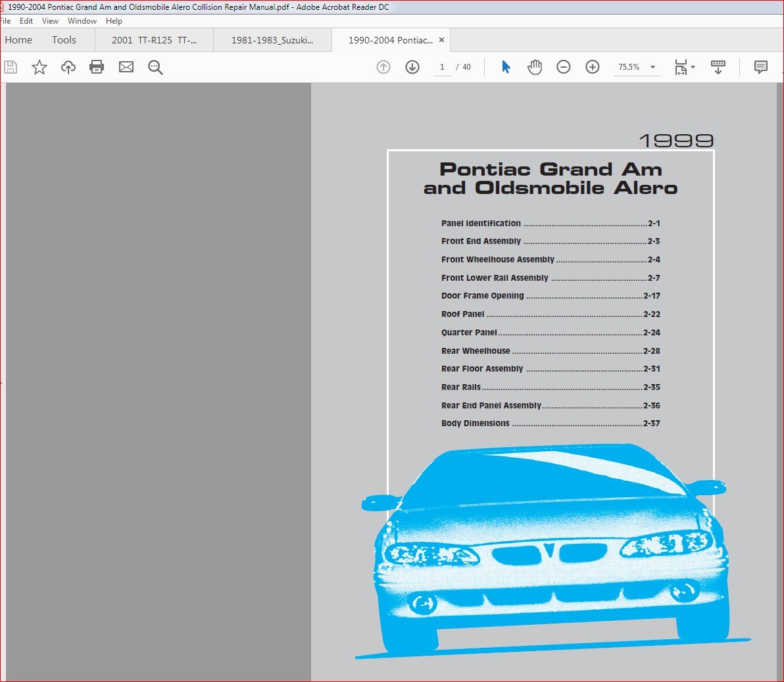The height and width of the screenshot is (682, 784).
Task: Click the upload to cloud icon
Action: (68, 67)
